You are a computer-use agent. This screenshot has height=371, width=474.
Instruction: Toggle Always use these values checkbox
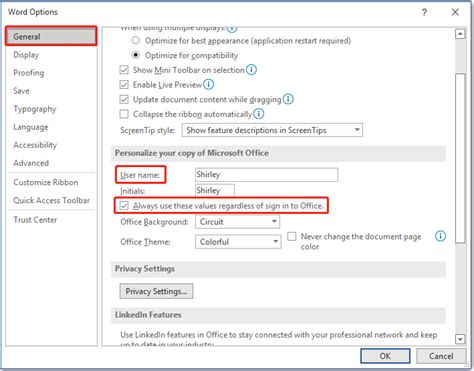pyautogui.click(x=124, y=206)
